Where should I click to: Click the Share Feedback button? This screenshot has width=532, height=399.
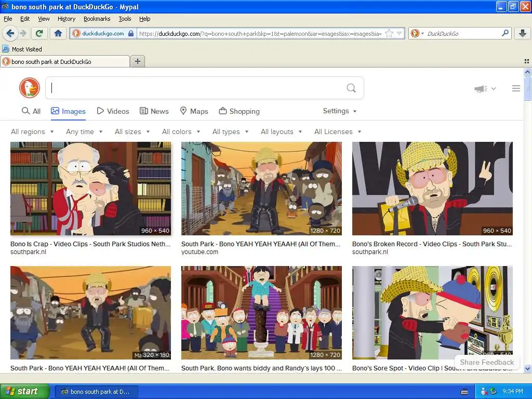487,362
